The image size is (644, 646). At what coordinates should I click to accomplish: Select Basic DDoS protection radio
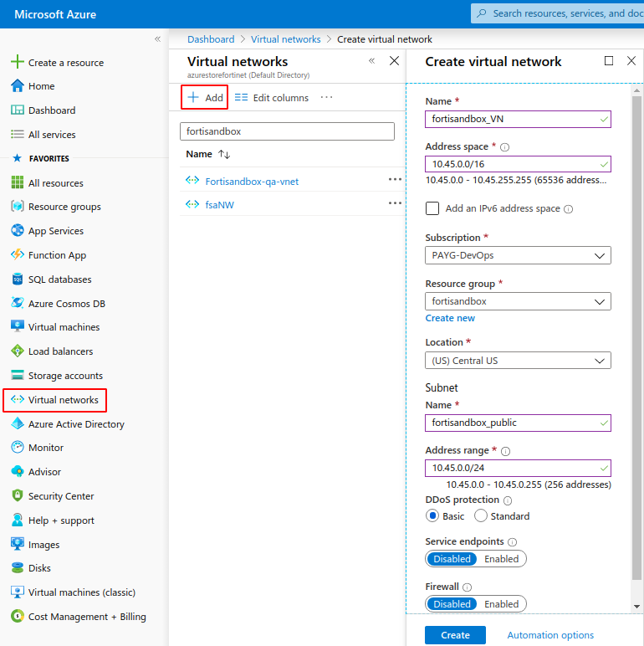click(432, 515)
